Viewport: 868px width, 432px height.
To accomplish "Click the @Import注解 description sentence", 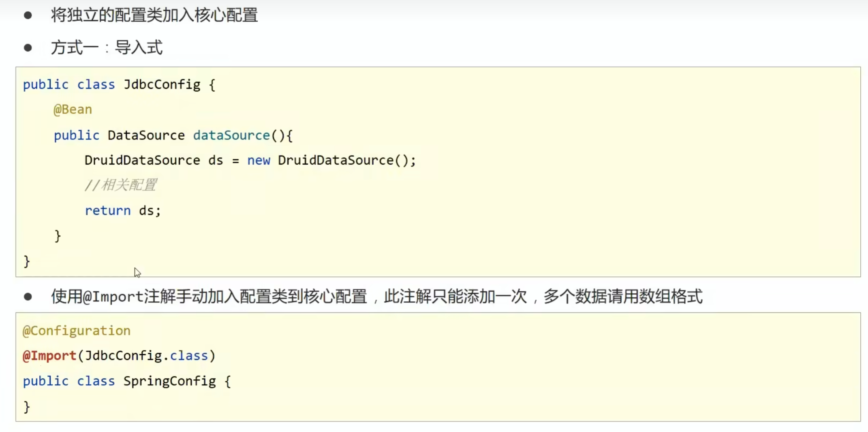I will 376,297.
